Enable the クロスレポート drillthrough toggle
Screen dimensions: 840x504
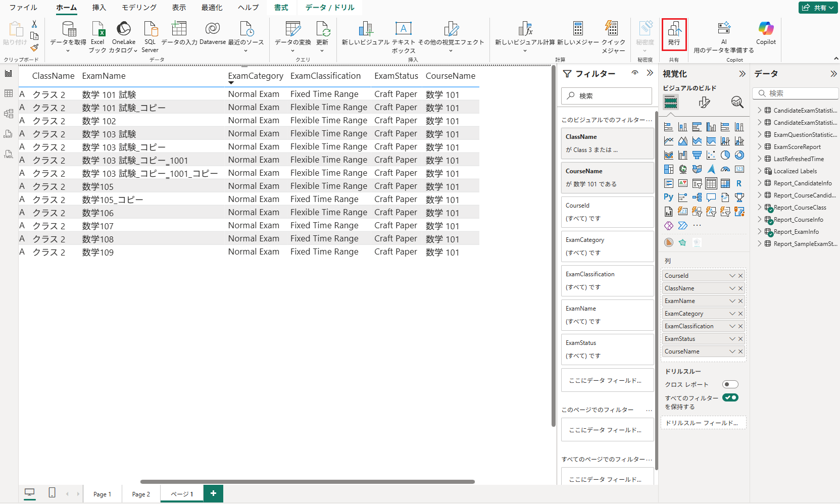730,384
